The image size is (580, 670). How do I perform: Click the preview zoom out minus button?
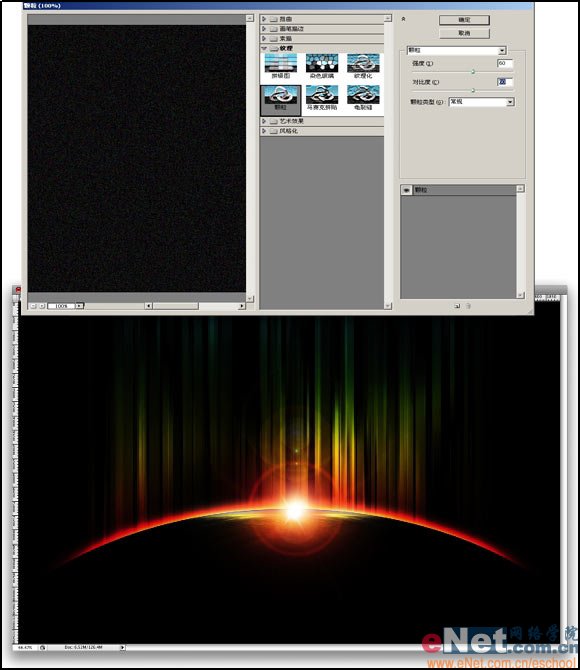tap(33, 306)
